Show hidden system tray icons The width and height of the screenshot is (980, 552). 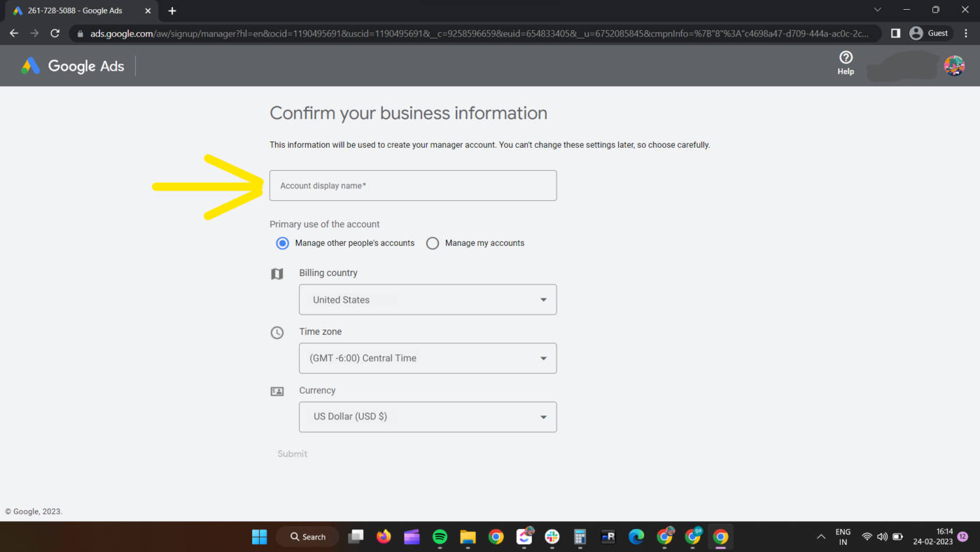(820, 537)
